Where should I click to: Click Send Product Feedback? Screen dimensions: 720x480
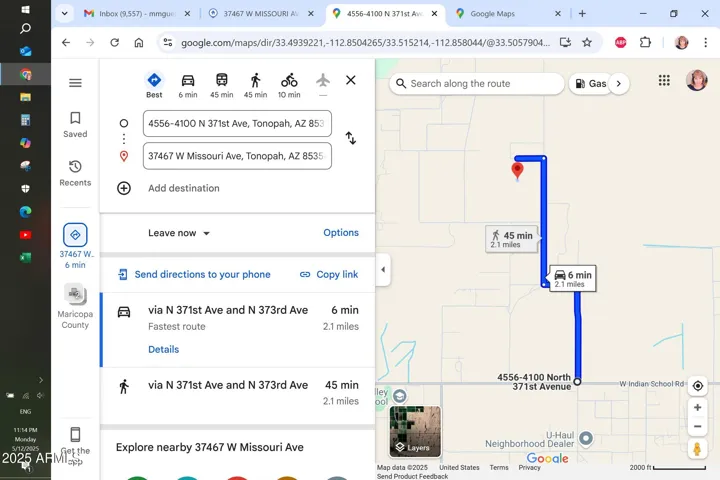coord(412,476)
